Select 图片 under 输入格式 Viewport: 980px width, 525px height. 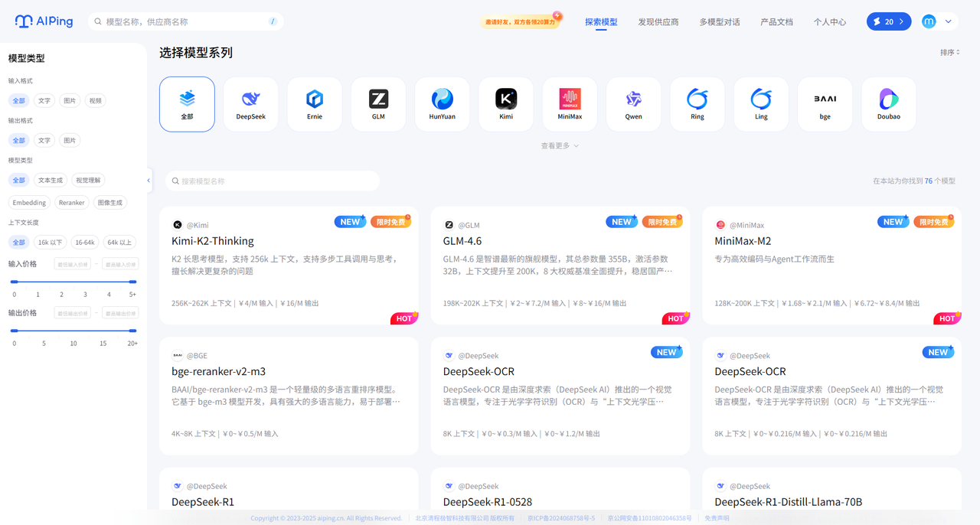[x=70, y=100]
